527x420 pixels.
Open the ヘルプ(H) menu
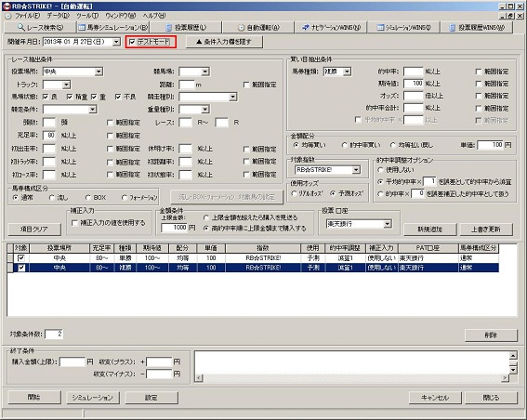click(x=154, y=16)
